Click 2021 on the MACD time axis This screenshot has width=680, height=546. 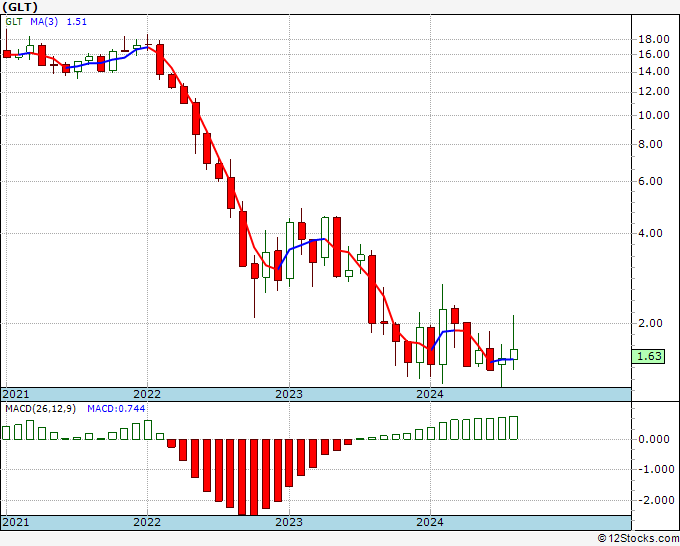[x=16, y=522]
